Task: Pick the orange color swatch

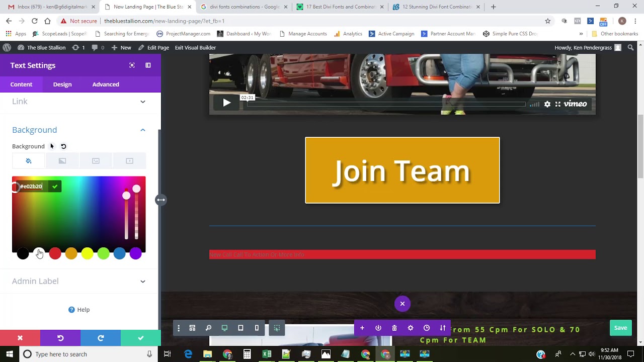Action: [x=71, y=254]
